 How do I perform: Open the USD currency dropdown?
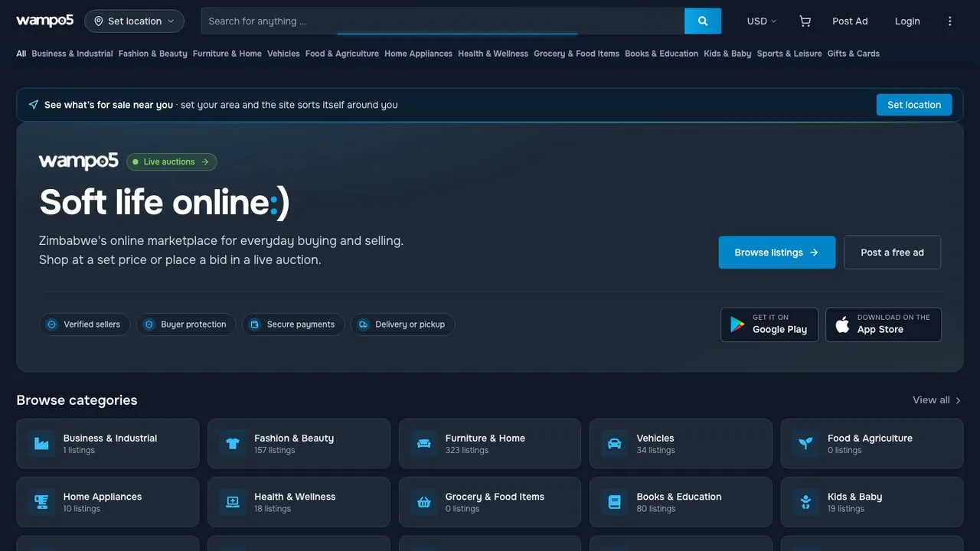pos(762,21)
